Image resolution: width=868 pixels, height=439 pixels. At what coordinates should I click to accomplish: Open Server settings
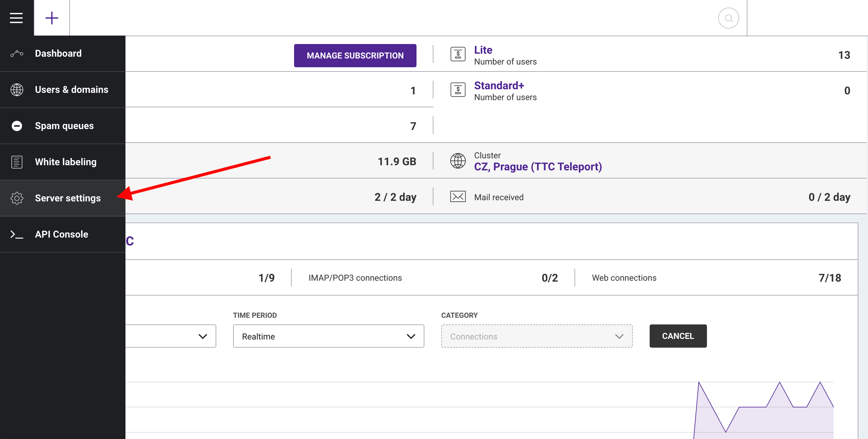point(63,198)
